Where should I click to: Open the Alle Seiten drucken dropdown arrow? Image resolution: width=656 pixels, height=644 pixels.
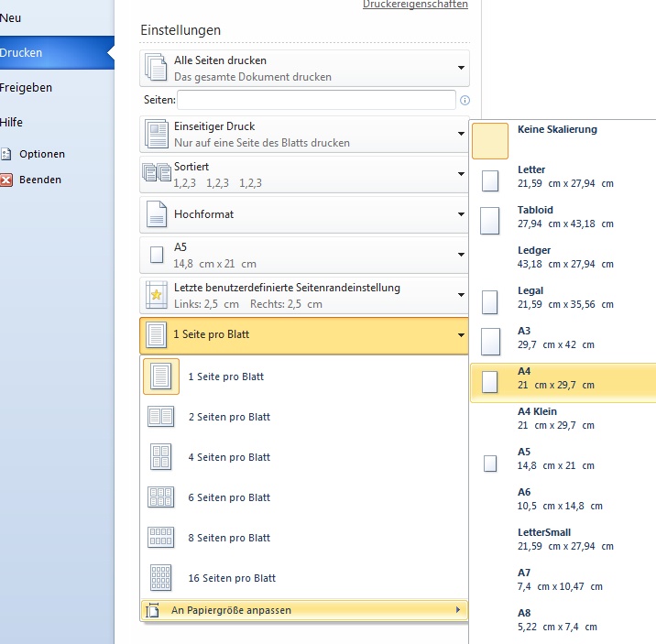[461, 68]
